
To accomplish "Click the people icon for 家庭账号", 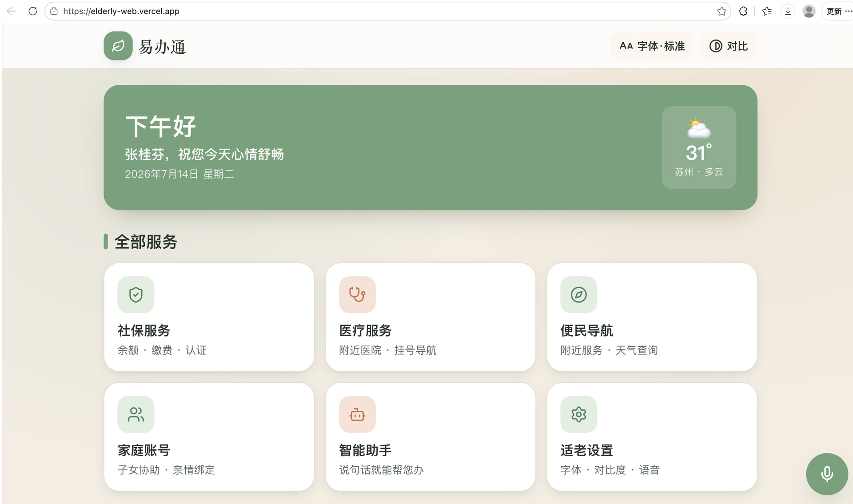I will (136, 414).
